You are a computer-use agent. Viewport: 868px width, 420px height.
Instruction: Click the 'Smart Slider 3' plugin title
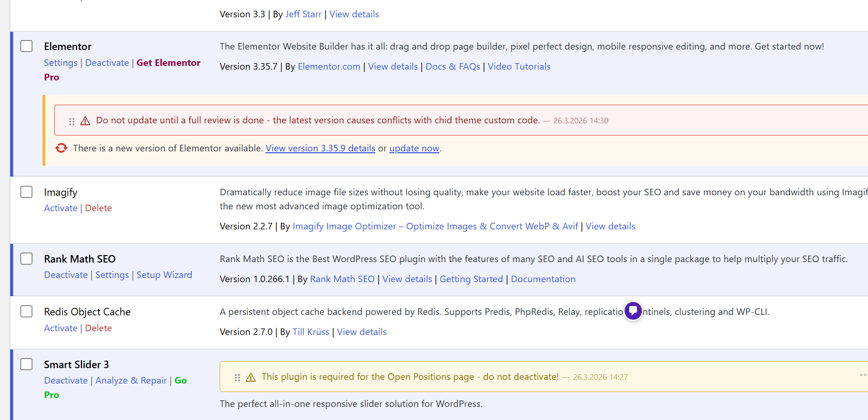(x=77, y=364)
